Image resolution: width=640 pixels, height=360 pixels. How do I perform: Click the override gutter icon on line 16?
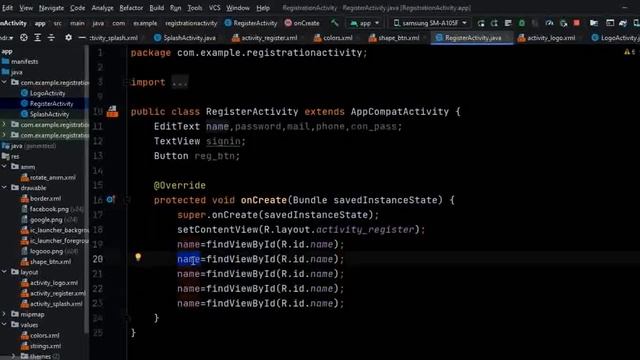(111, 200)
